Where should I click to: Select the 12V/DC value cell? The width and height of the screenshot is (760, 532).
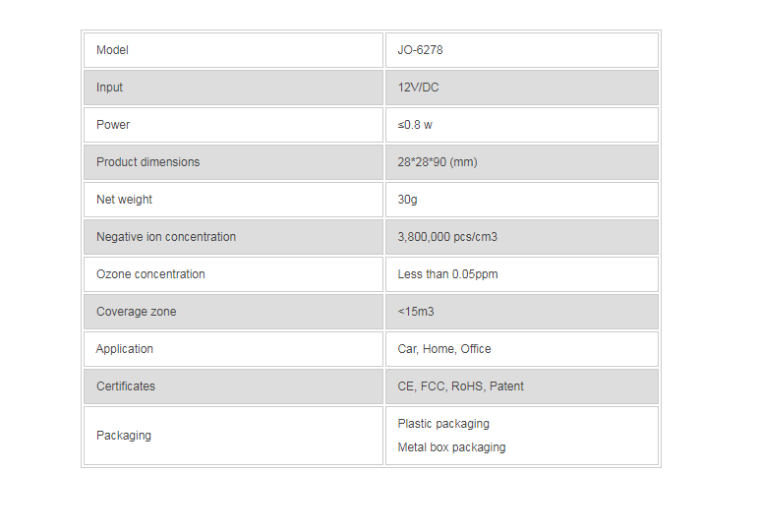pyautogui.click(x=418, y=88)
